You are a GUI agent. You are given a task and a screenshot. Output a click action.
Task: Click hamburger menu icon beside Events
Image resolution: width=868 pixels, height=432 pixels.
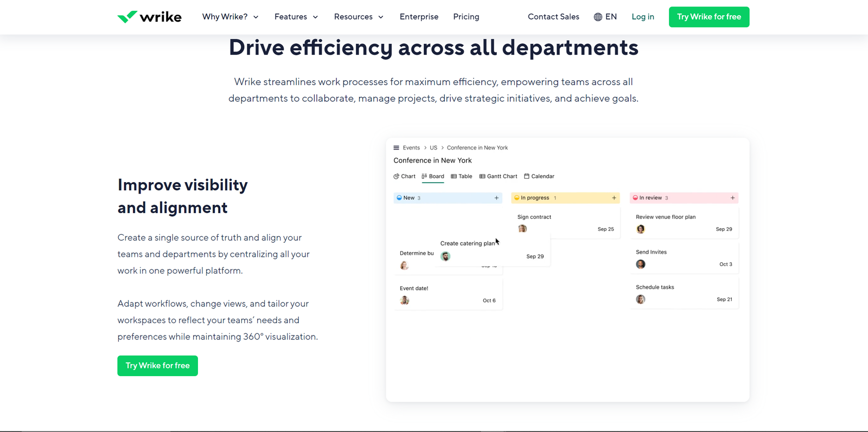pyautogui.click(x=396, y=147)
